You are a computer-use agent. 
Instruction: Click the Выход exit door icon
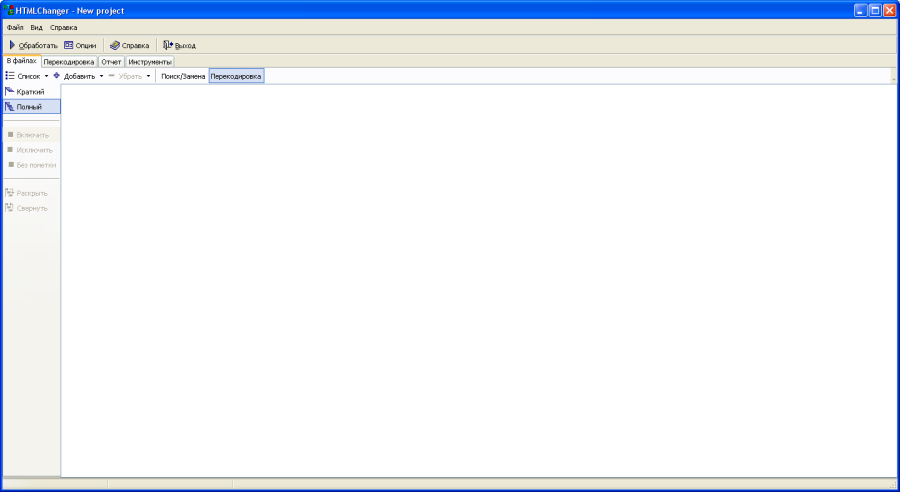coord(168,45)
